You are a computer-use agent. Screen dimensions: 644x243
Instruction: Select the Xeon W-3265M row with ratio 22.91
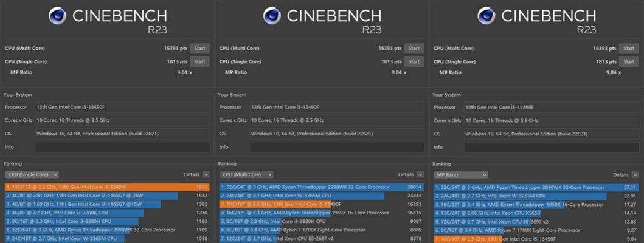[x=536, y=196]
